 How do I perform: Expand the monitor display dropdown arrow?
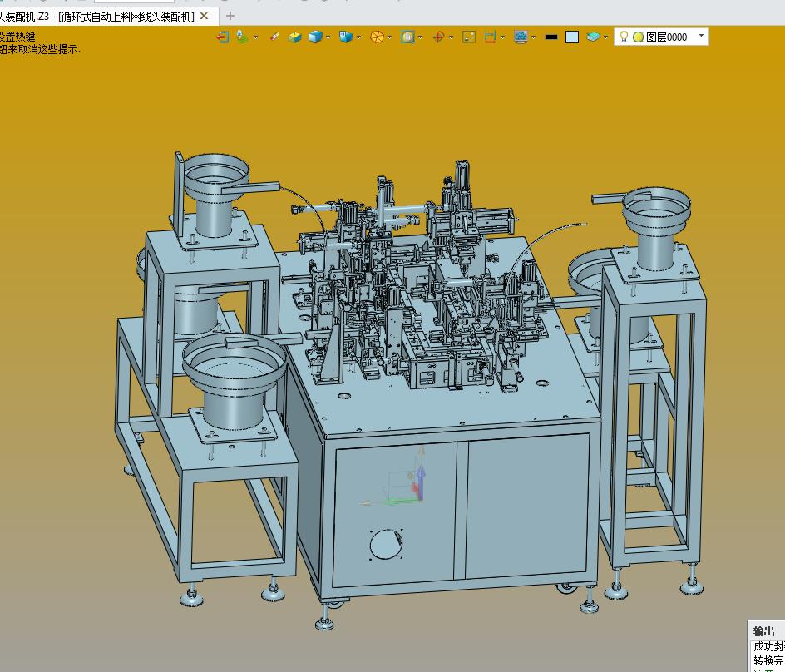534,37
